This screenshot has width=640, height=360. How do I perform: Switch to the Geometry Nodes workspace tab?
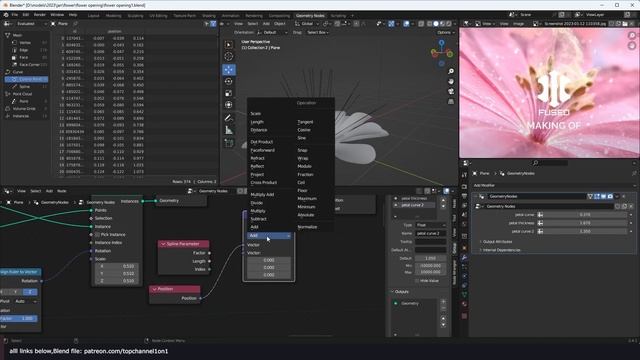(310, 16)
